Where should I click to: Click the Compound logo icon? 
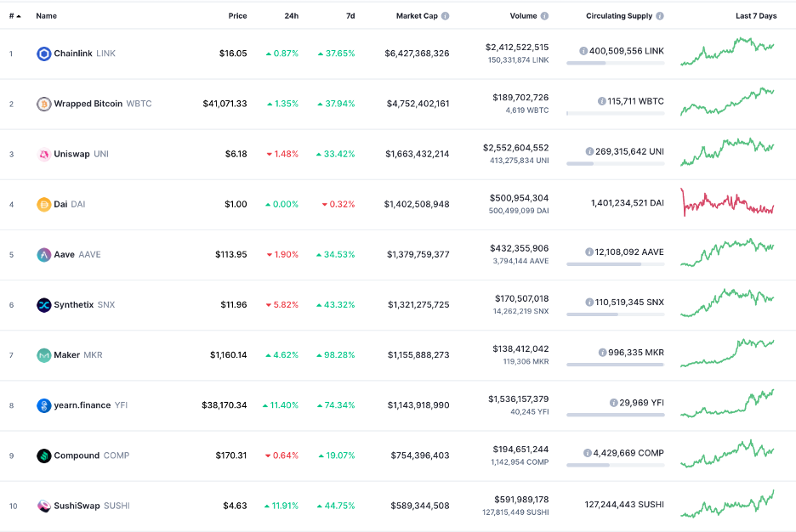point(44,456)
